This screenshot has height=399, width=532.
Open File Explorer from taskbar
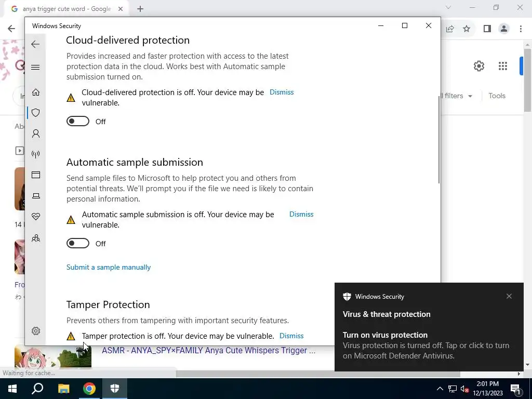(63, 389)
